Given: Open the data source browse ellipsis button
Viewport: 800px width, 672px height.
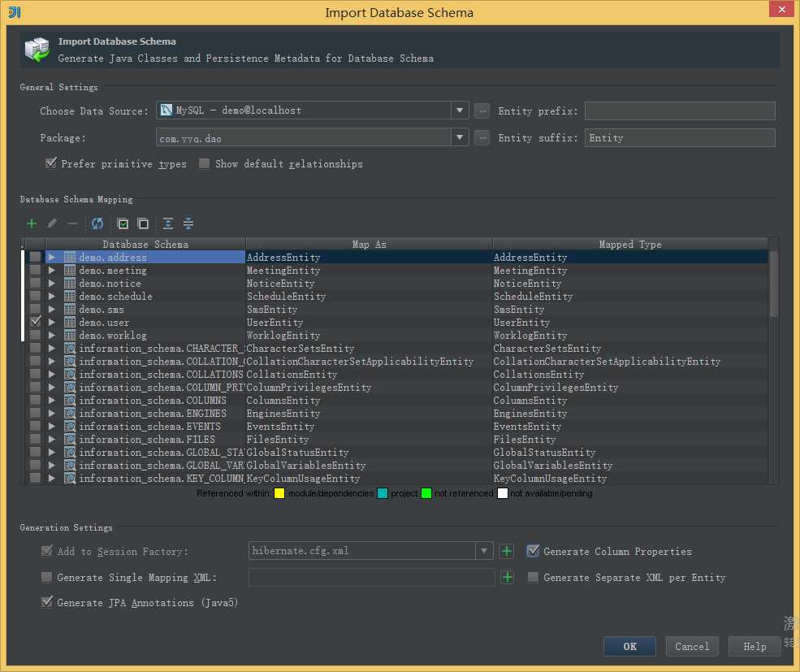Looking at the screenshot, I should tap(482, 111).
